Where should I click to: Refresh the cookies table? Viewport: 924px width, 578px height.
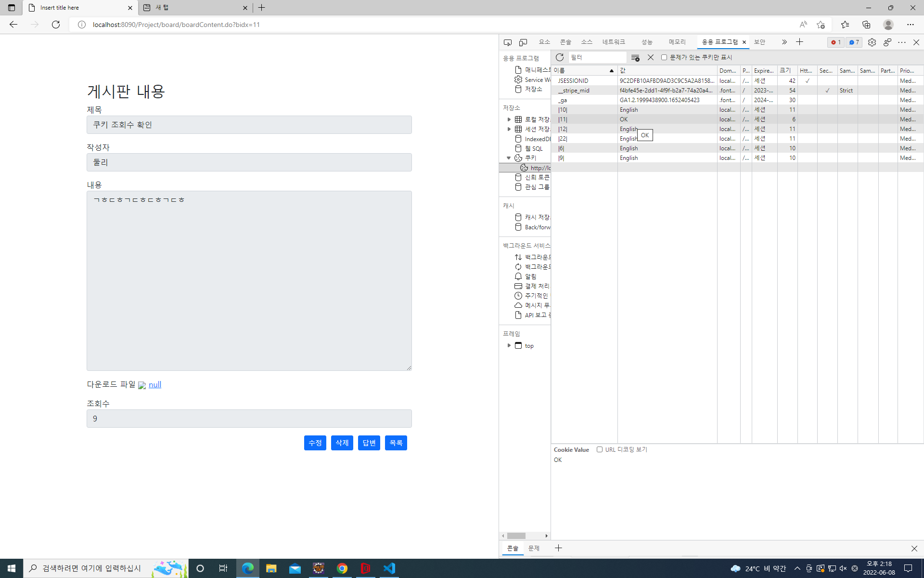click(x=559, y=57)
